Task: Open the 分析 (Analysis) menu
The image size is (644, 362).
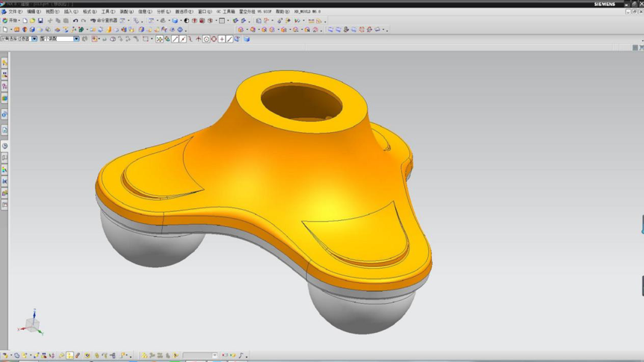Action: coord(164,12)
